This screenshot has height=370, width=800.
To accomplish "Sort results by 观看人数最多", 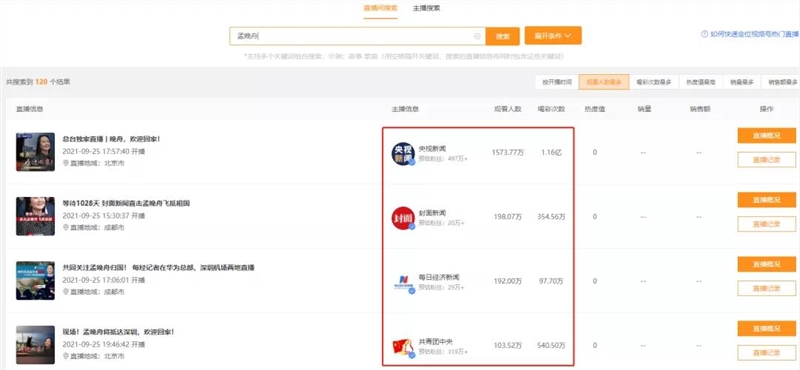I will (x=604, y=82).
